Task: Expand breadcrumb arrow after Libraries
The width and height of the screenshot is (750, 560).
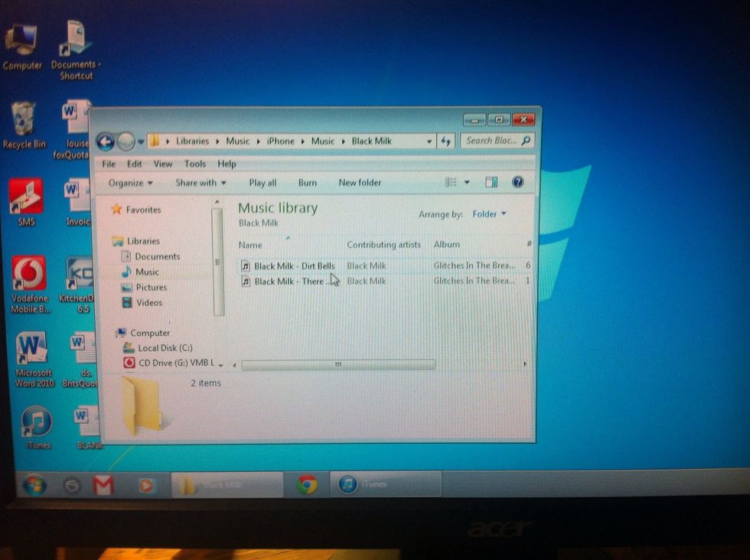Action: pyautogui.click(x=217, y=142)
